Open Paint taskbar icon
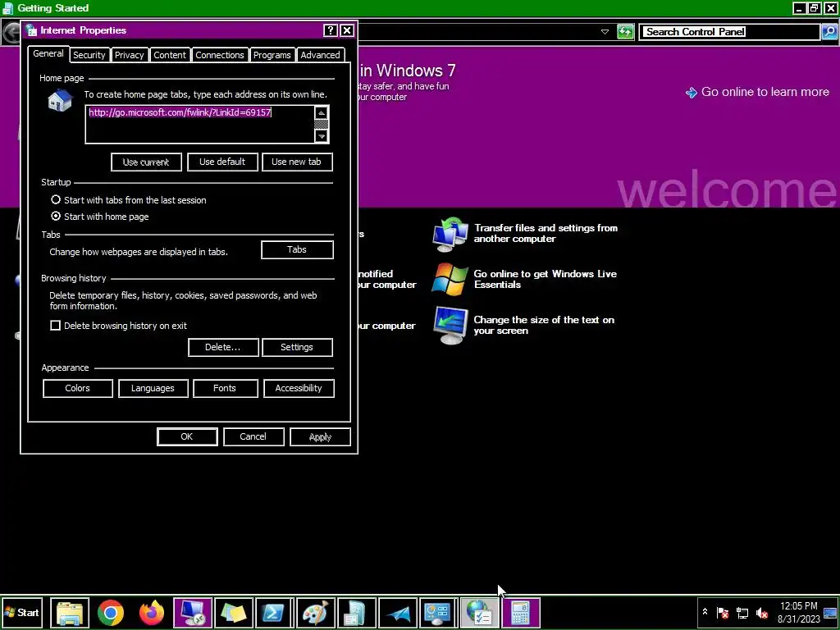This screenshot has width=840, height=630. [x=316, y=612]
